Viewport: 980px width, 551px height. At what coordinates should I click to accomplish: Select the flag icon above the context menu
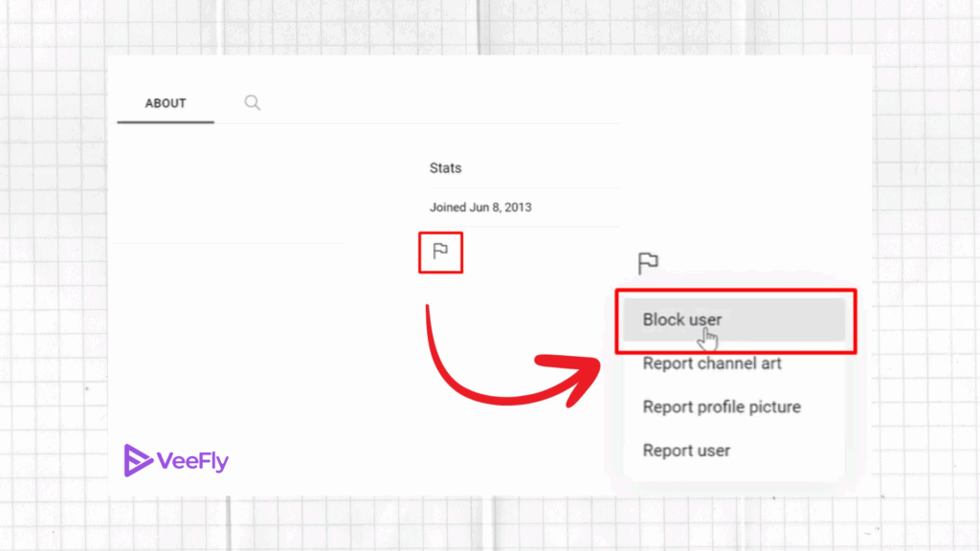648,263
